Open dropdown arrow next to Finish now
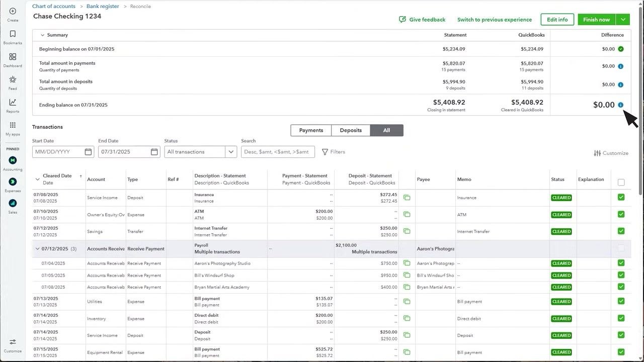644x362 pixels. click(623, 20)
